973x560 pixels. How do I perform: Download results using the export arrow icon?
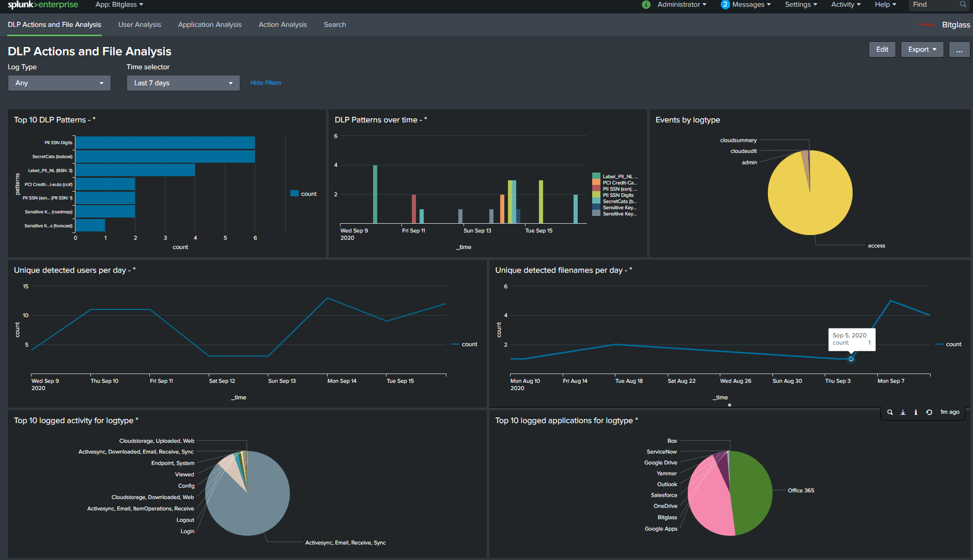click(x=903, y=412)
